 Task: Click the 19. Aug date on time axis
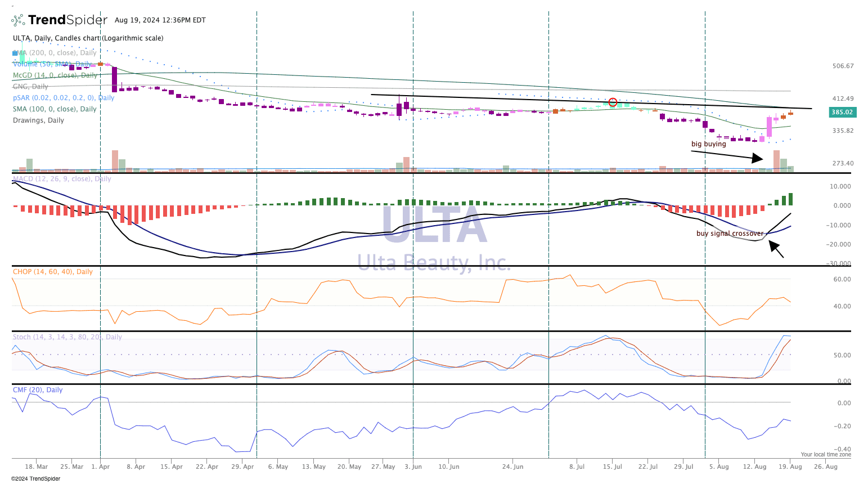click(790, 467)
